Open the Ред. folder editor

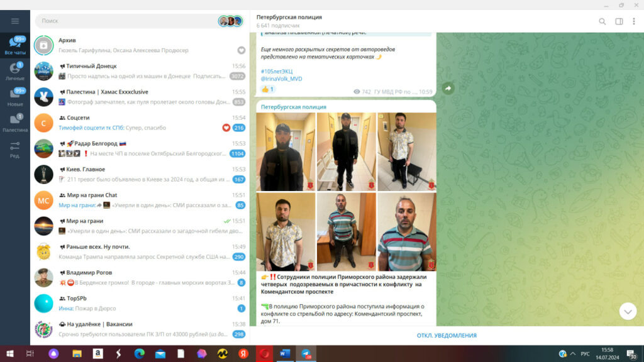pos(15,150)
